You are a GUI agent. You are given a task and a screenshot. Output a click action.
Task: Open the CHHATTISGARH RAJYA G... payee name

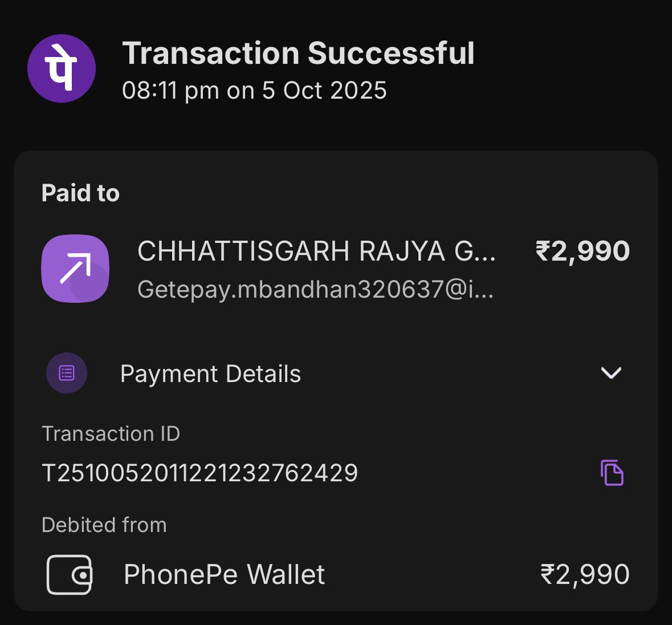pyautogui.click(x=316, y=251)
